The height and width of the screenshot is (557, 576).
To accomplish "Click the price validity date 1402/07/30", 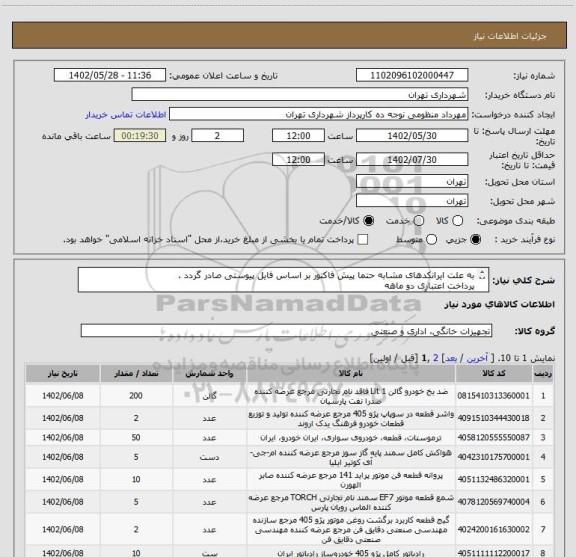I will tap(412, 159).
